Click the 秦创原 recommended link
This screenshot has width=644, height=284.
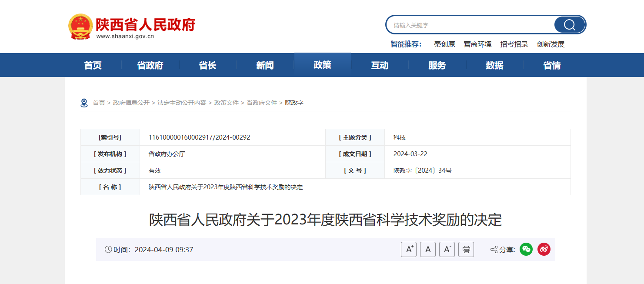pos(444,44)
